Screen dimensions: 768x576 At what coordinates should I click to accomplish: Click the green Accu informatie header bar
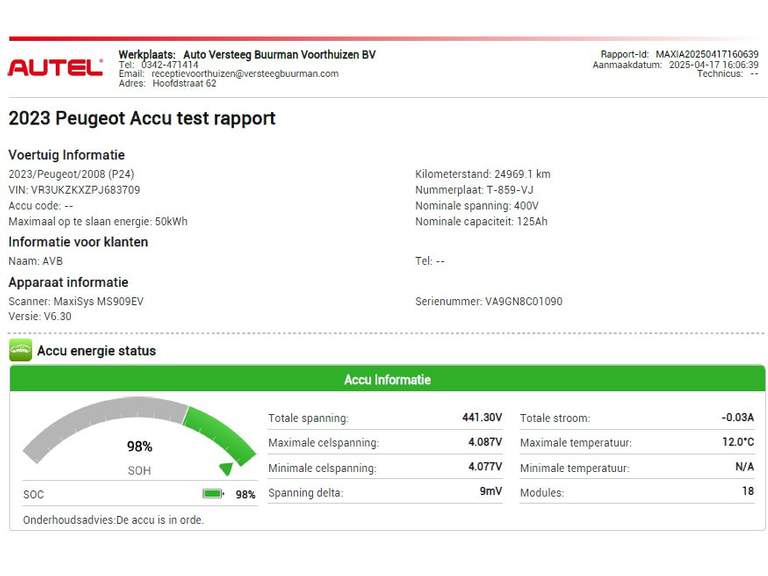coord(387,380)
